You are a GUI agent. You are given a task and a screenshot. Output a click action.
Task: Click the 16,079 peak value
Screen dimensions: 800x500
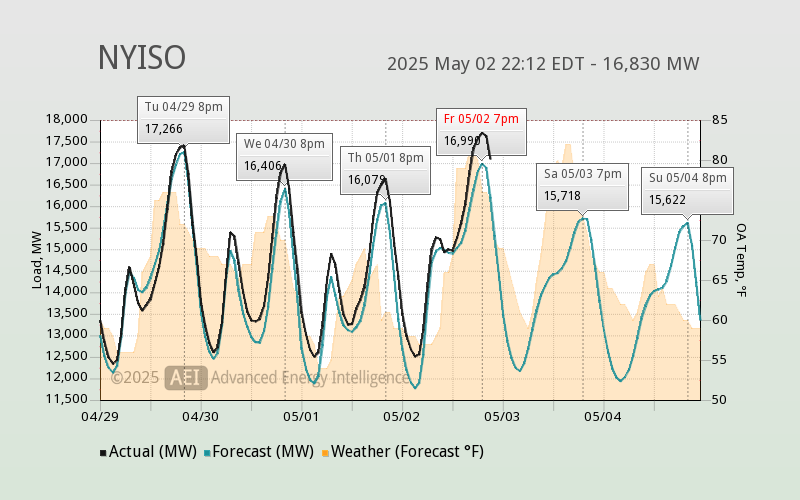[367, 180]
